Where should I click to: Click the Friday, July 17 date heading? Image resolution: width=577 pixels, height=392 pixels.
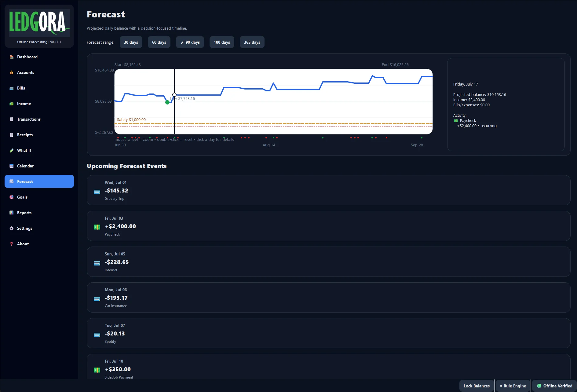pos(466,84)
